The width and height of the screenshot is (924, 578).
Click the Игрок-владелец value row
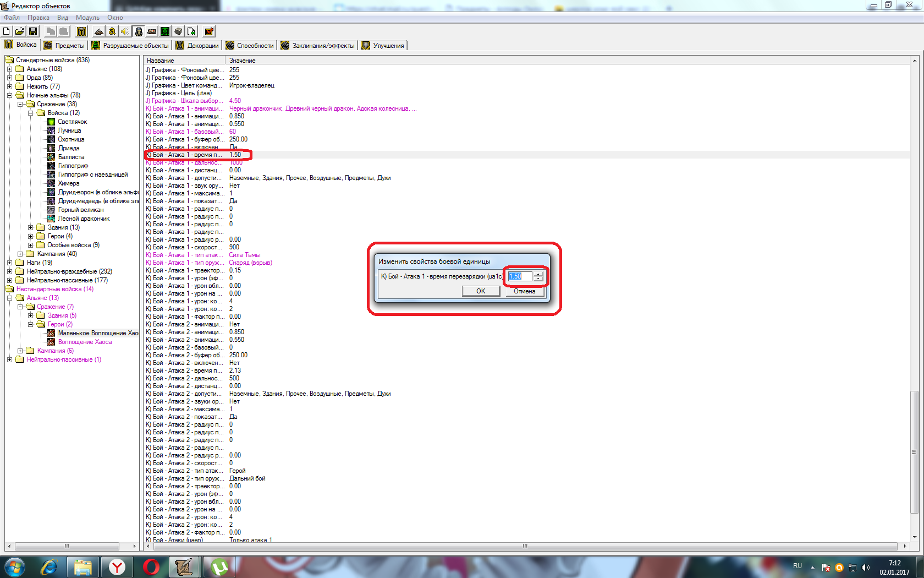click(252, 85)
